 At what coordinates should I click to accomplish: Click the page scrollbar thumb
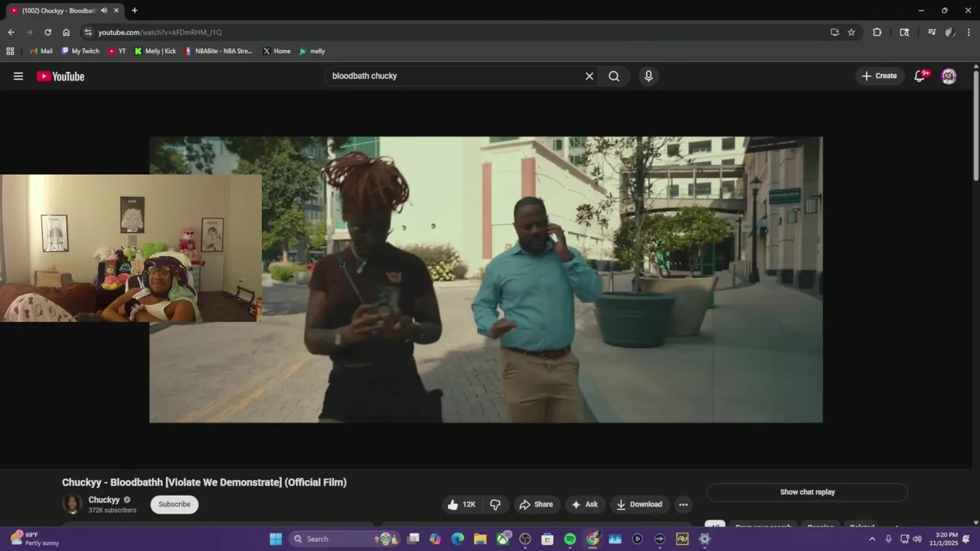point(975,126)
